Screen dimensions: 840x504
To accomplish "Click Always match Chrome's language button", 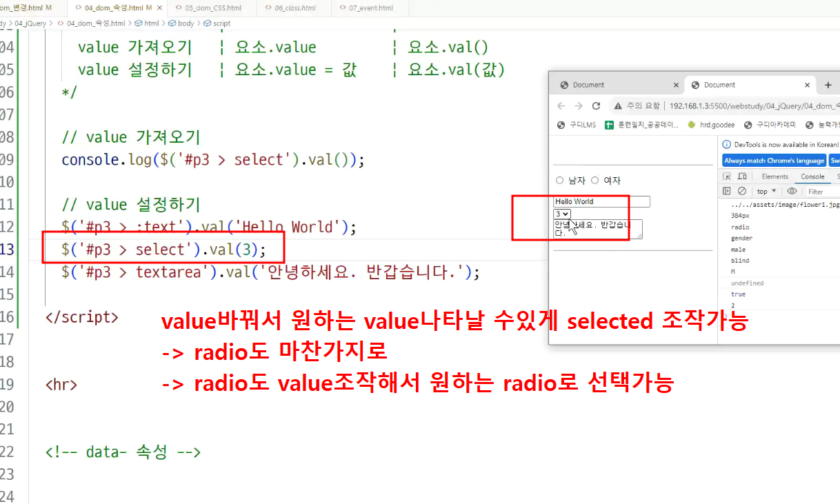I will [x=774, y=160].
